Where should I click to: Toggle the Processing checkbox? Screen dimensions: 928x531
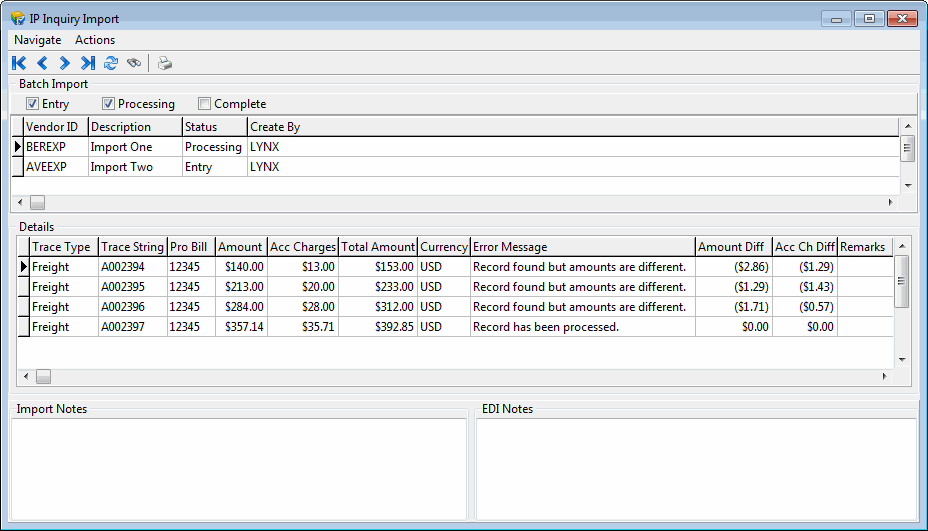click(x=109, y=104)
